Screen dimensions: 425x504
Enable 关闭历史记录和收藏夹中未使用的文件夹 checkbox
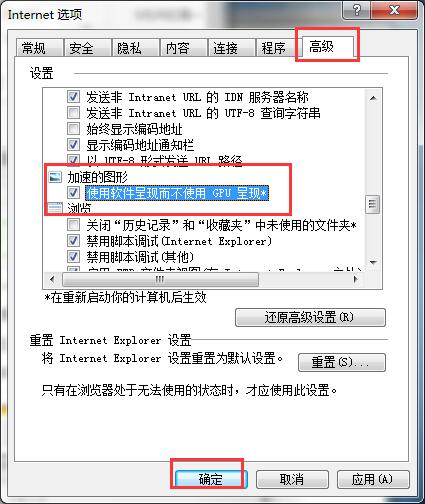(73, 225)
